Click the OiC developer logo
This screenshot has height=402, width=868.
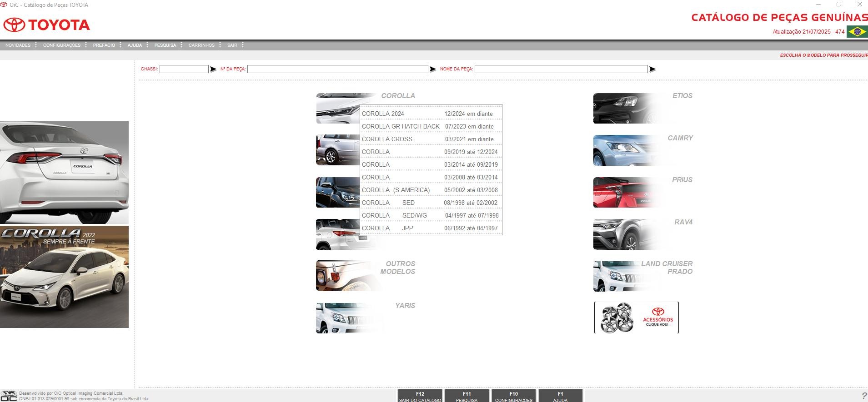[x=9, y=396]
